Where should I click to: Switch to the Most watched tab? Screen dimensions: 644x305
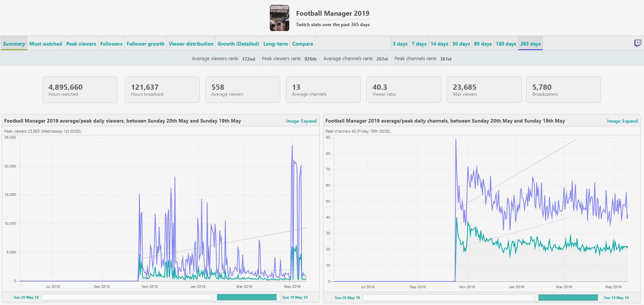[x=46, y=44]
